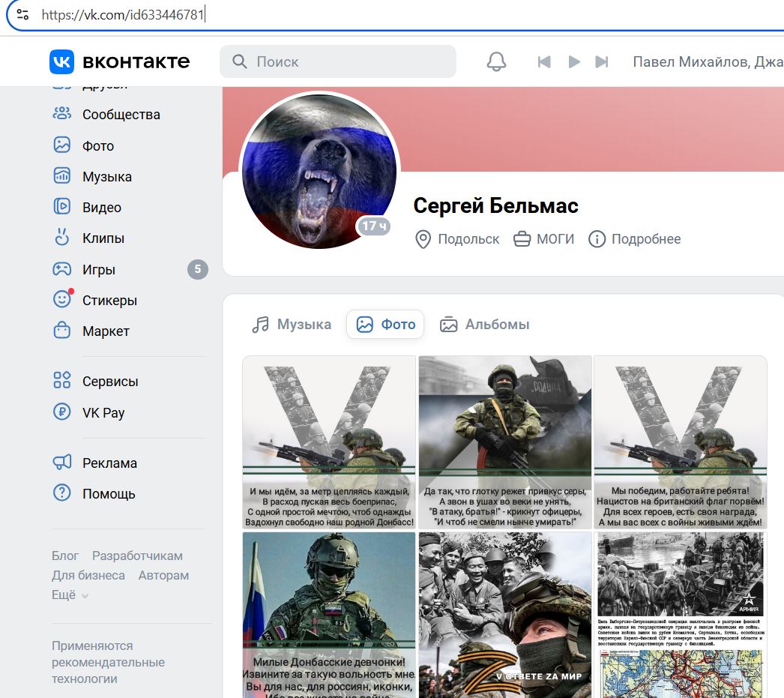This screenshot has width=784, height=698.
Task: Open the notifications bell
Action: point(496,61)
